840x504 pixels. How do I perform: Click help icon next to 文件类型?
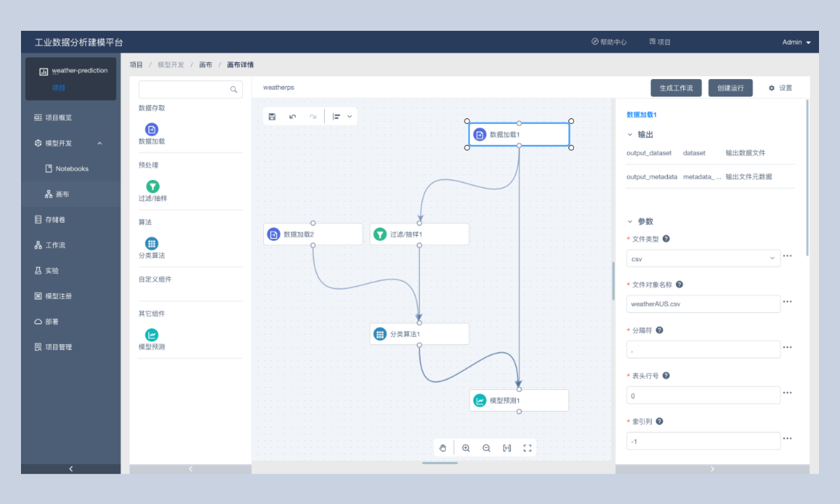tap(666, 239)
